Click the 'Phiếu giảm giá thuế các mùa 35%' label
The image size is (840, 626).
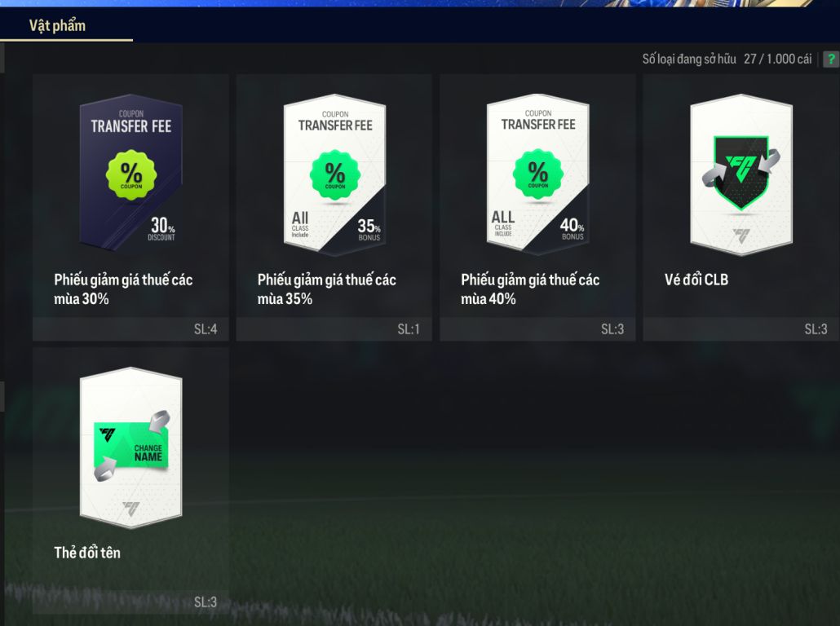[327, 289]
